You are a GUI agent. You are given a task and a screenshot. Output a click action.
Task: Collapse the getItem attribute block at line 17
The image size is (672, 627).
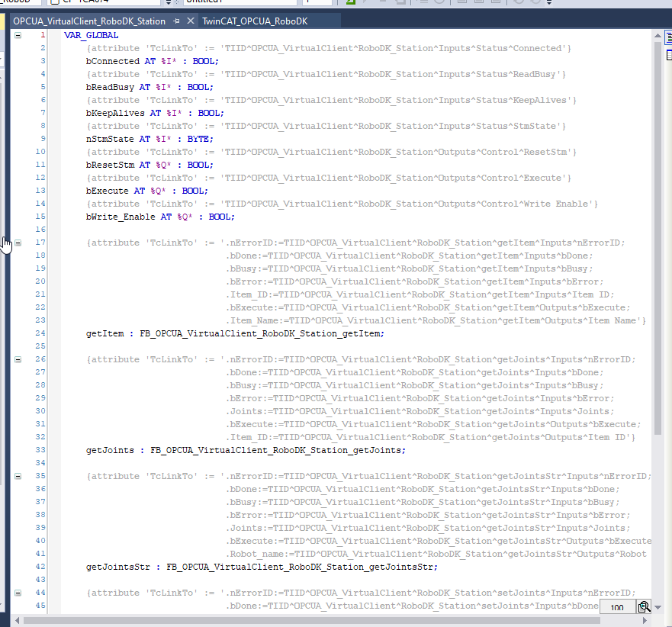tap(18, 243)
